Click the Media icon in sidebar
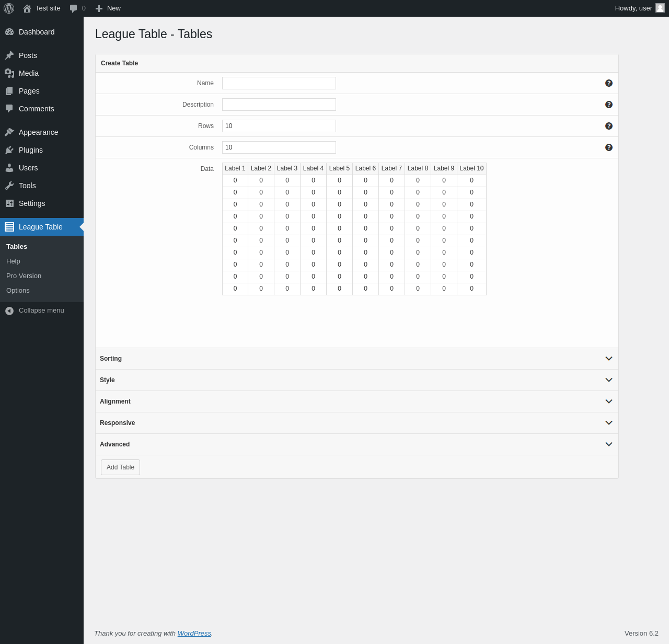 [x=9, y=73]
